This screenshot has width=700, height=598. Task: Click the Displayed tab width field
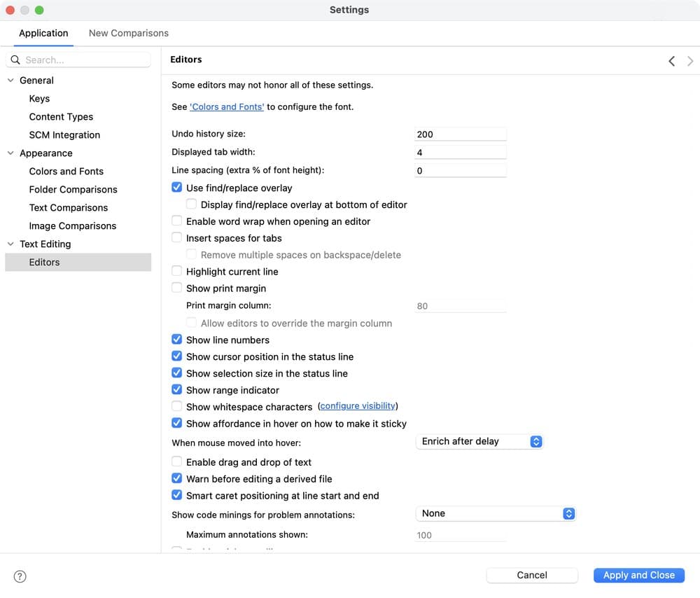pos(461,152)
